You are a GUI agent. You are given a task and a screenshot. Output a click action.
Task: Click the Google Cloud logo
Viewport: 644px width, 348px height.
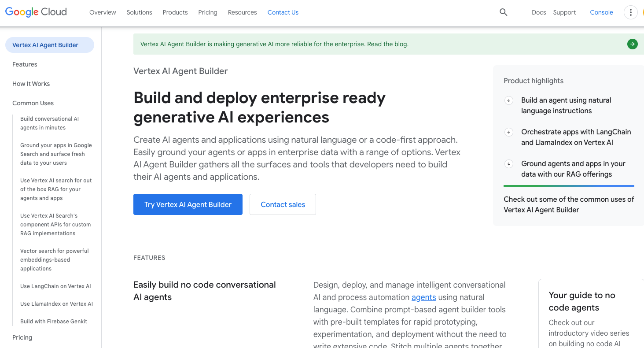36,12
